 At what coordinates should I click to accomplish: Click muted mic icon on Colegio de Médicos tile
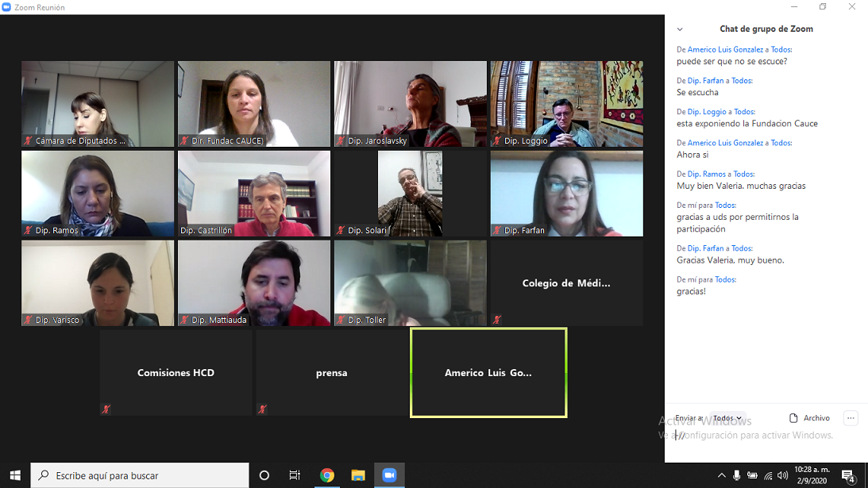coord(497,320)
